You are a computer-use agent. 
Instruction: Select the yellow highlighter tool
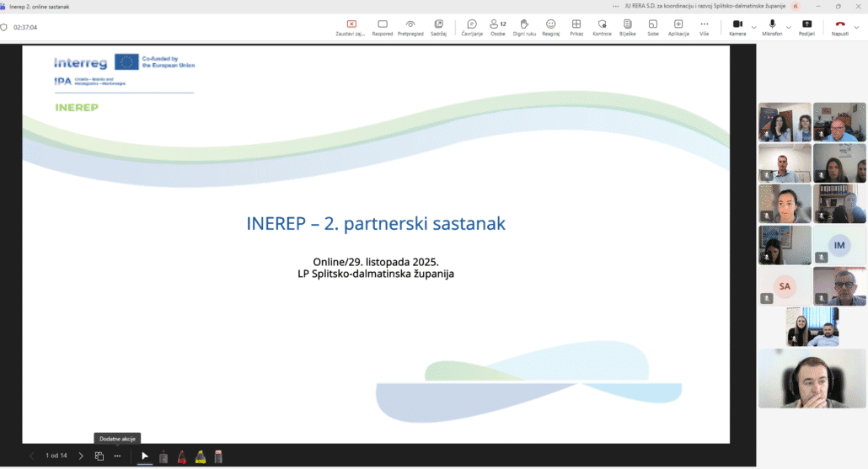pos(201,456)
